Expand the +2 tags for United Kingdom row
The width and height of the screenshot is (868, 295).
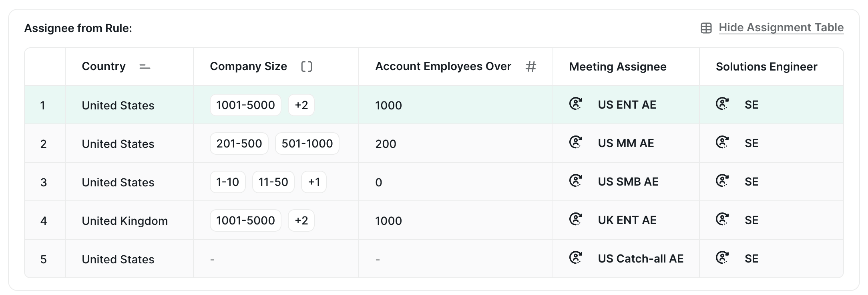point(301,220)
